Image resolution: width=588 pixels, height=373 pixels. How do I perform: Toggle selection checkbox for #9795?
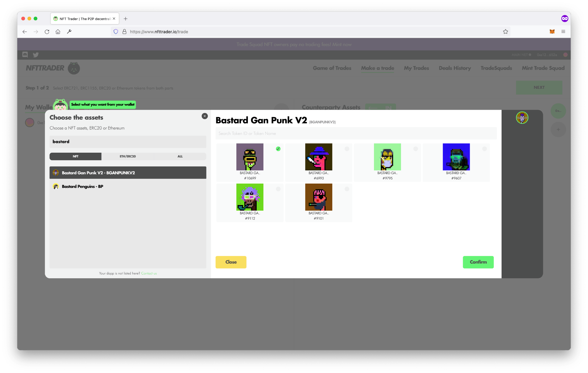click(x=415, y=148)
